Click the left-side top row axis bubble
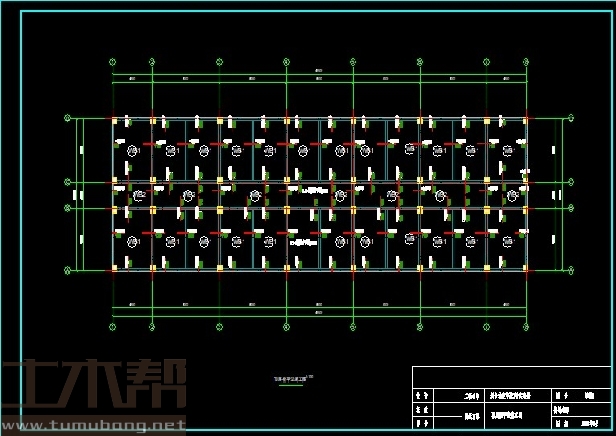616x436 pixels. (68, 118)
